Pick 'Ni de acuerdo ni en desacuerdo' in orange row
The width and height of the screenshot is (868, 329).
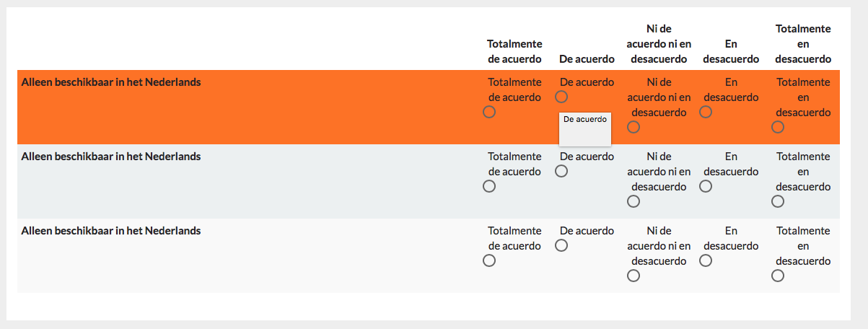point(634,127)
